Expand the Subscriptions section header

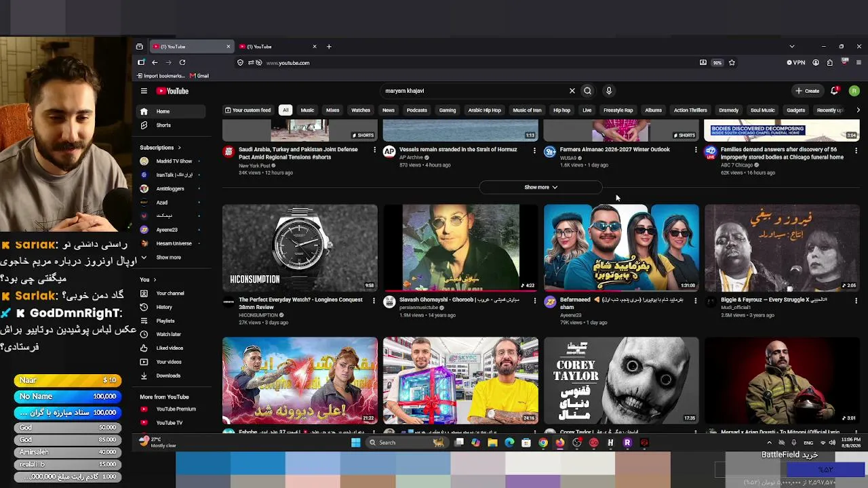tap(160, 148)
